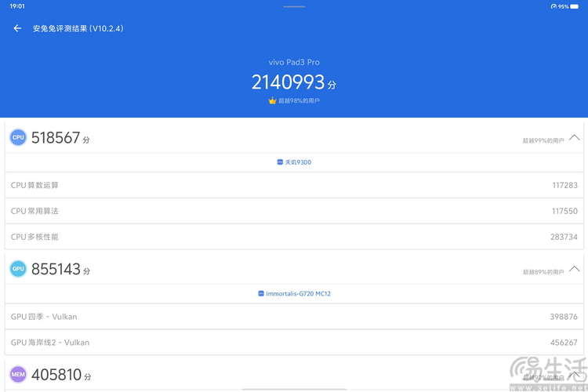Tap the performance gauge icon in the status bar
This screenshot has height=392, width=588.
click(x=554, y=6)
